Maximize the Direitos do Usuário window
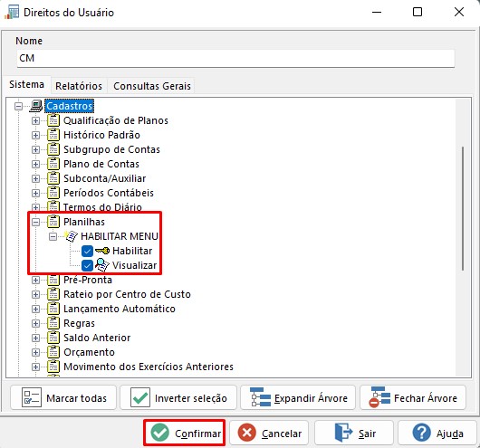480x448 pixels. pyautogui.click(x=418, y=13)
